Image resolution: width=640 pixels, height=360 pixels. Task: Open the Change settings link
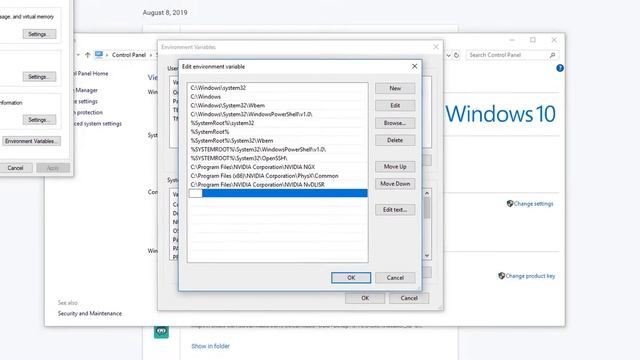pos(533,204)
